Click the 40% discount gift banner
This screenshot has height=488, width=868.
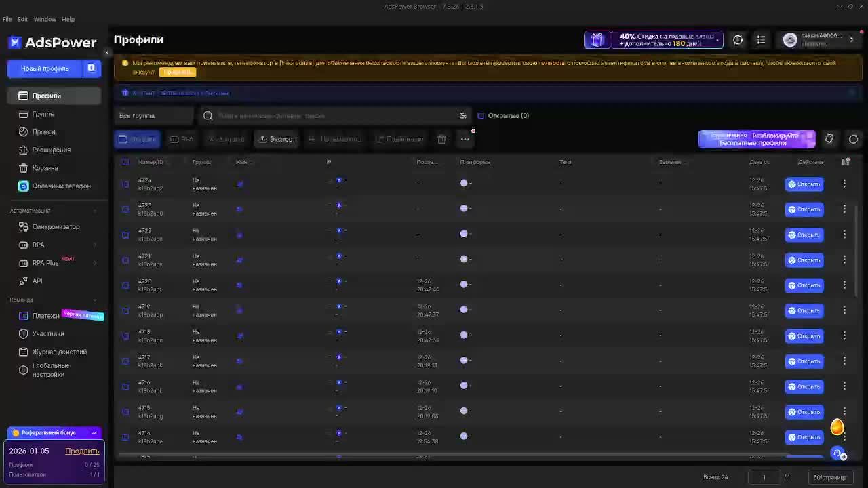pyautogui.click(x=653, y=40)
